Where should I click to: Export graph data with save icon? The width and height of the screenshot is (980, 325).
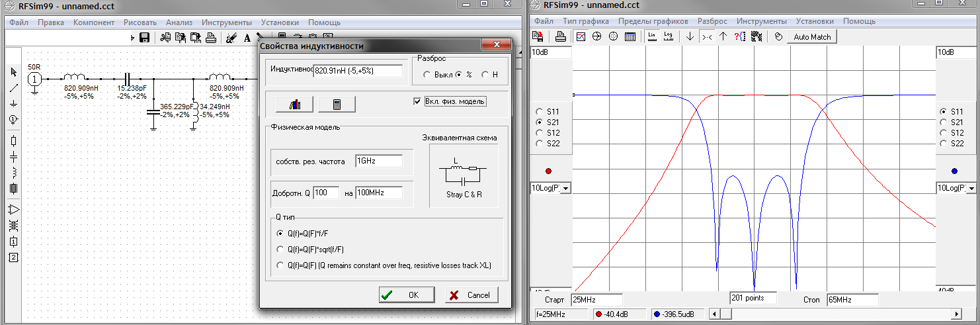click(x=538, y=36)
